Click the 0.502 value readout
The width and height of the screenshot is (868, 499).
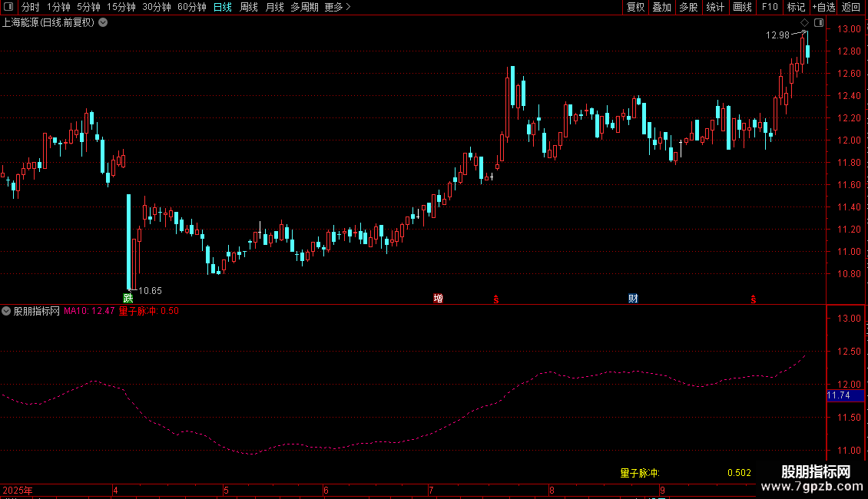click(739, 473)
